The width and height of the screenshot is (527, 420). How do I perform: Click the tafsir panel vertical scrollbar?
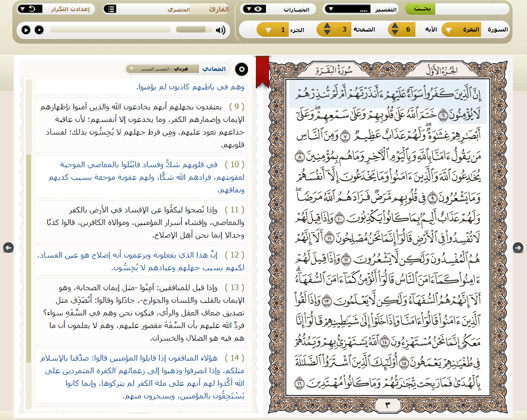(x=28, y=244)
